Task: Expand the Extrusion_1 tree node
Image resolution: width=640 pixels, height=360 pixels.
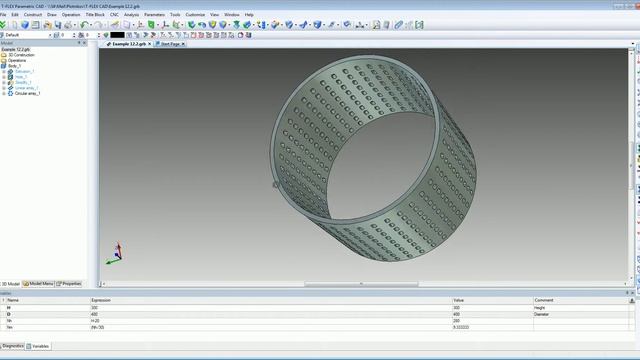Action: (x=4, y=71)
